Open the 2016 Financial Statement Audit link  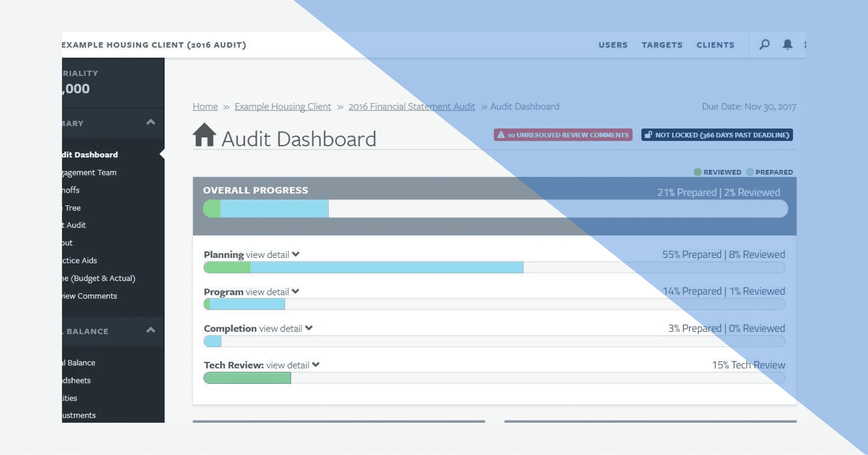(412, 106)
